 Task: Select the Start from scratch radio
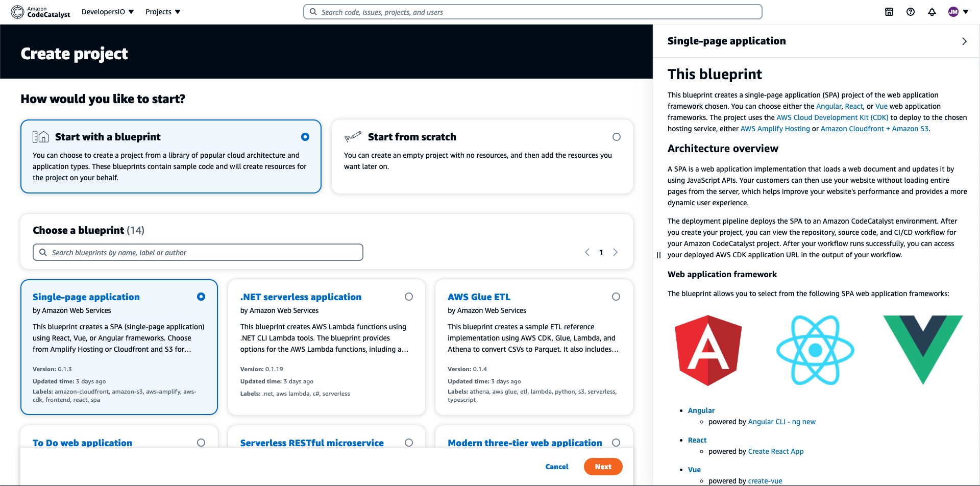pyautogui.click(x=617, y=137)
